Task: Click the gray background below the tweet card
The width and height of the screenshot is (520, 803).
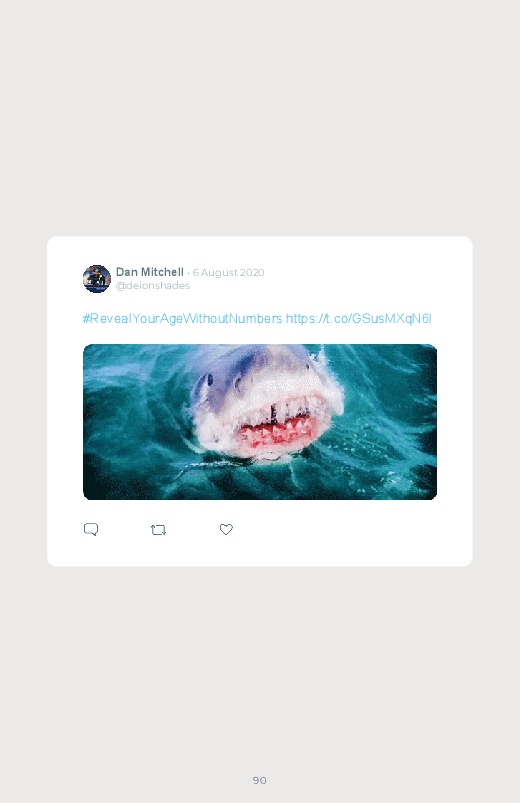Action: coord(260,666)
